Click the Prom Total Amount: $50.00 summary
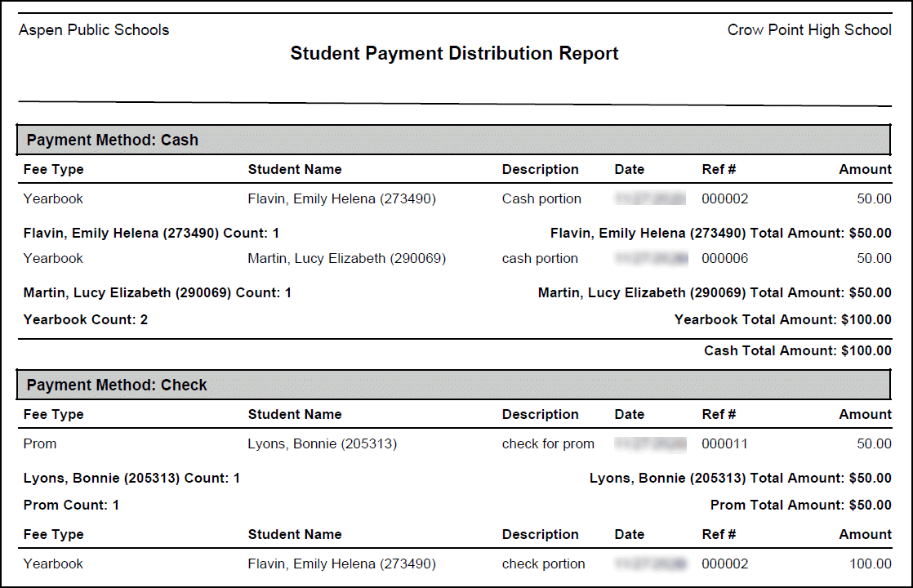913x588 pixels. coord(800,505)
